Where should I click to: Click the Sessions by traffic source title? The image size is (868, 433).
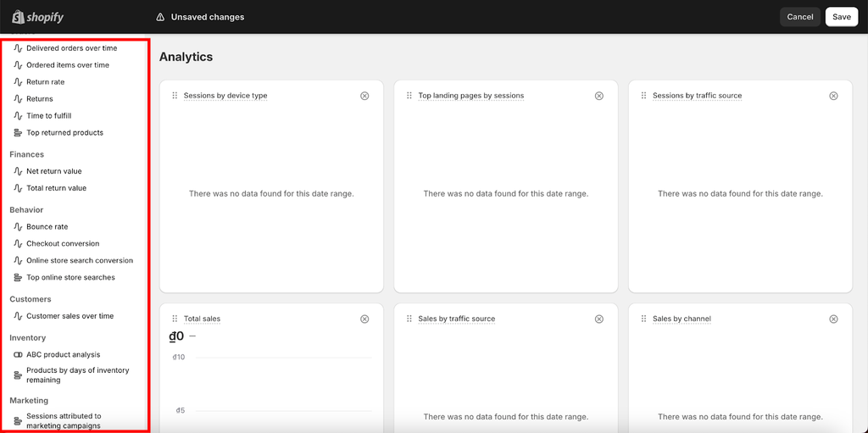[x=698, y=96]
